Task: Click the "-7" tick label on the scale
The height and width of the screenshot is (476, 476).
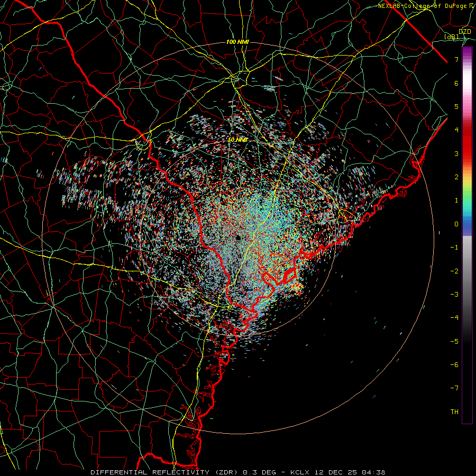Action: pos(454,388)
